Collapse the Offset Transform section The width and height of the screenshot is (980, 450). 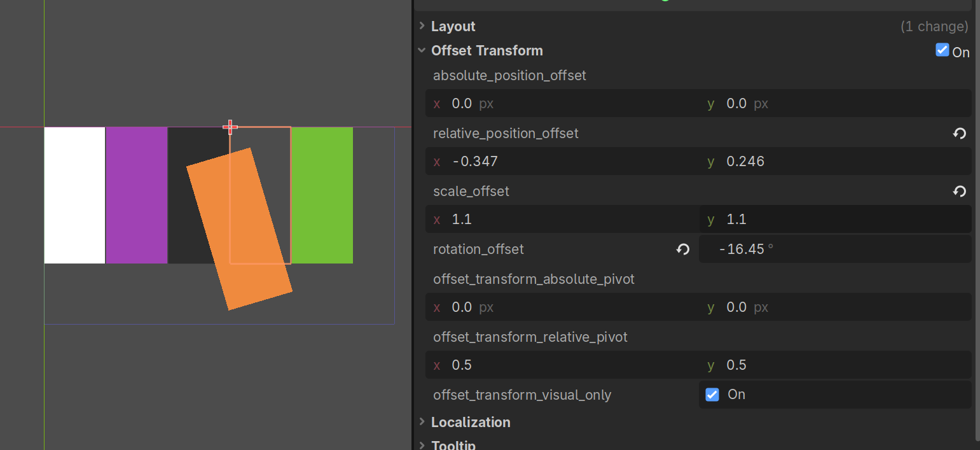422,50
